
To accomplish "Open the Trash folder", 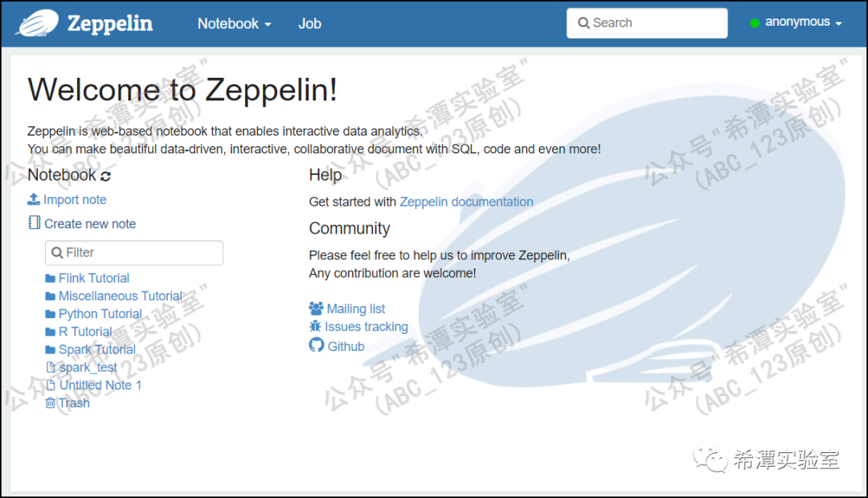I will tap(74, 403).
